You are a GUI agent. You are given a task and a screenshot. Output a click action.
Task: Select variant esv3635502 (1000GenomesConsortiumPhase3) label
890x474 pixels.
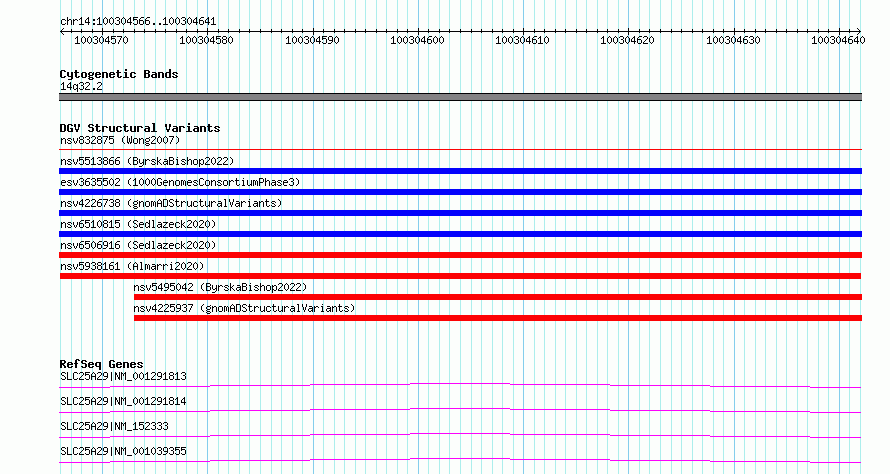click(180, 182)
